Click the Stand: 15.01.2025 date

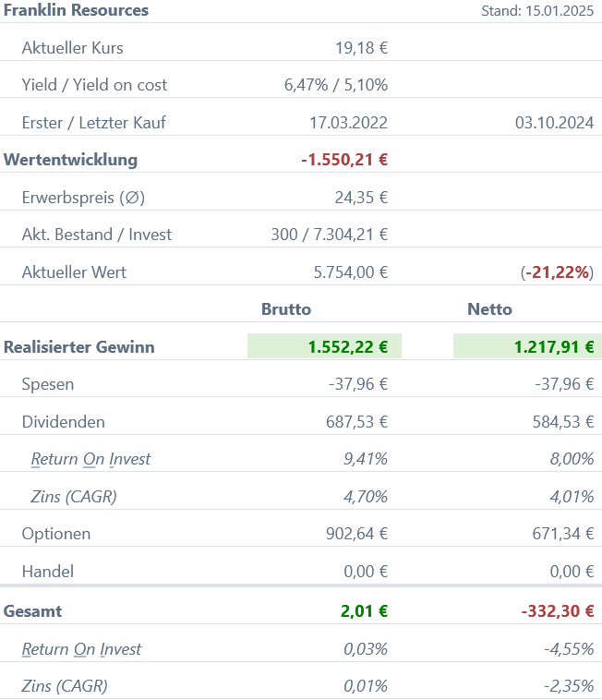point(537,11)
